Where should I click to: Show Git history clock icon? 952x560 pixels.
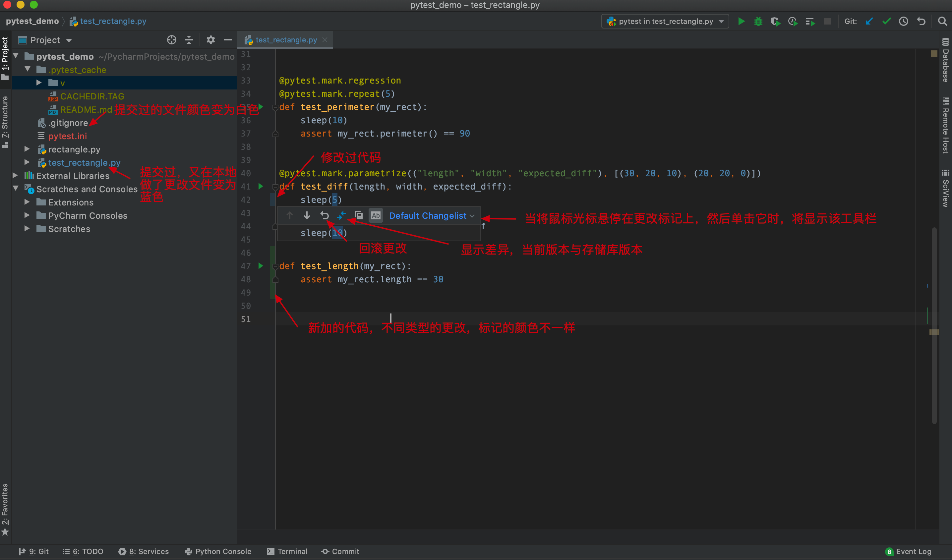coord(903,21)
